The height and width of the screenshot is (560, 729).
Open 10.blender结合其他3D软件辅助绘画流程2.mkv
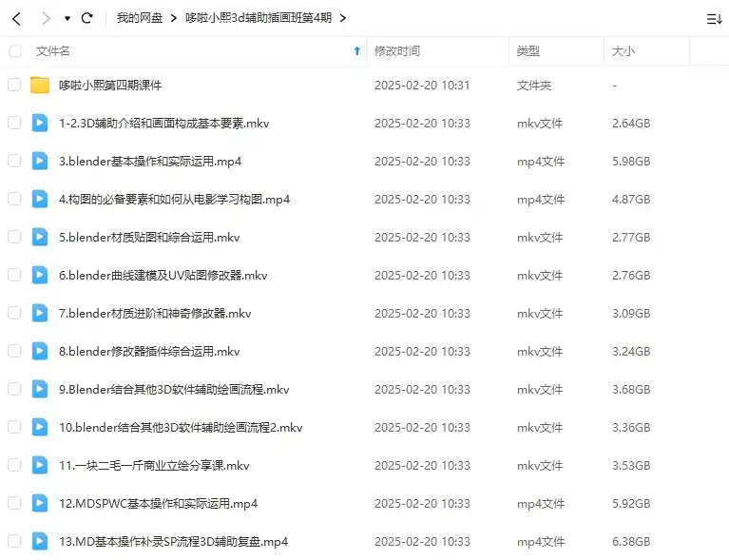[181, 428]
